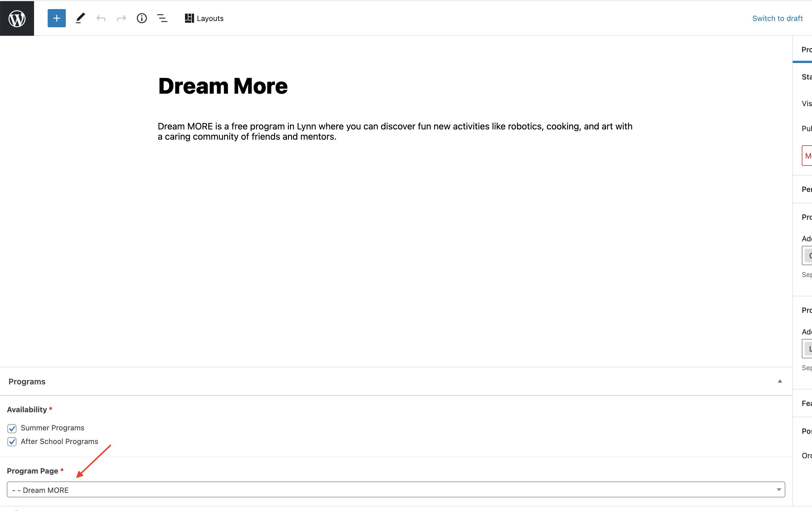The height and width of the screenshot is (511, 812).
Task: Click the Program Page dropdown arrow
Action: point(779,490)
